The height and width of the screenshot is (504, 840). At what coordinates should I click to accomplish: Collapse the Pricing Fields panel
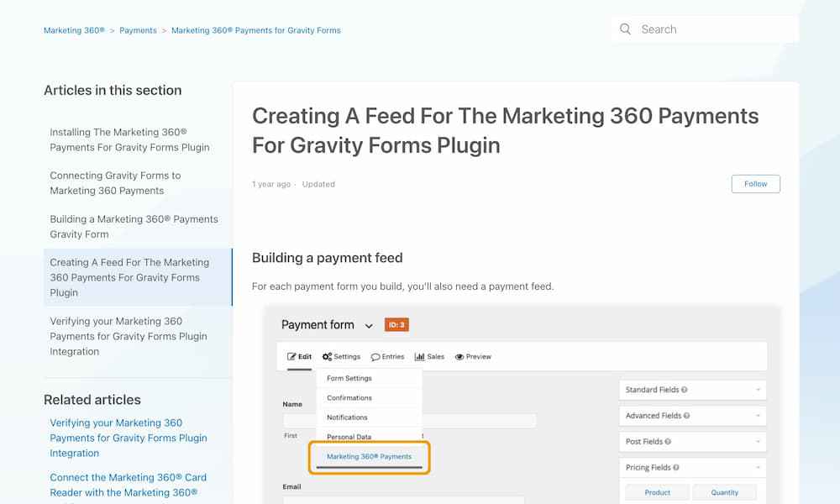(x=693, y=468)
